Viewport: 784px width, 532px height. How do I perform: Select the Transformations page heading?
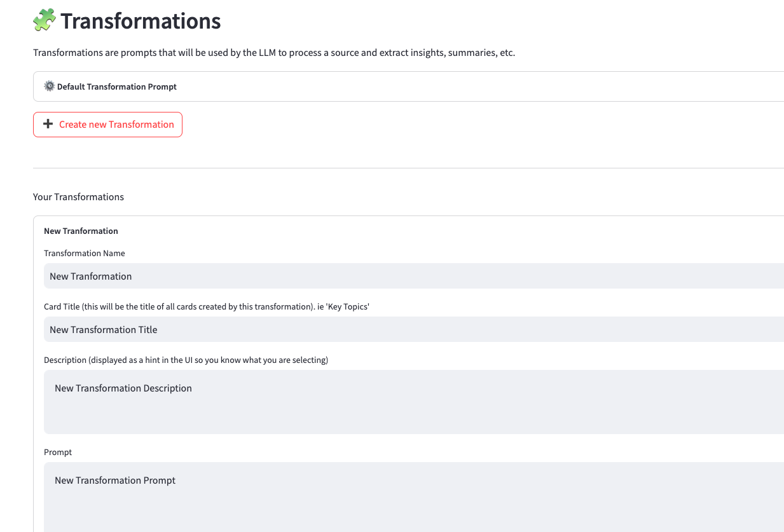click(141, 21)
